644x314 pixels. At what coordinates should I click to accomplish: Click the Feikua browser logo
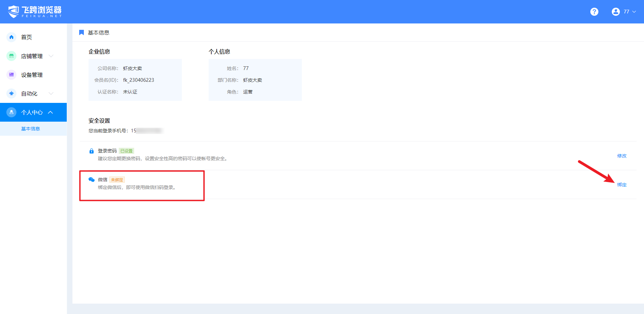click(35, 11)
